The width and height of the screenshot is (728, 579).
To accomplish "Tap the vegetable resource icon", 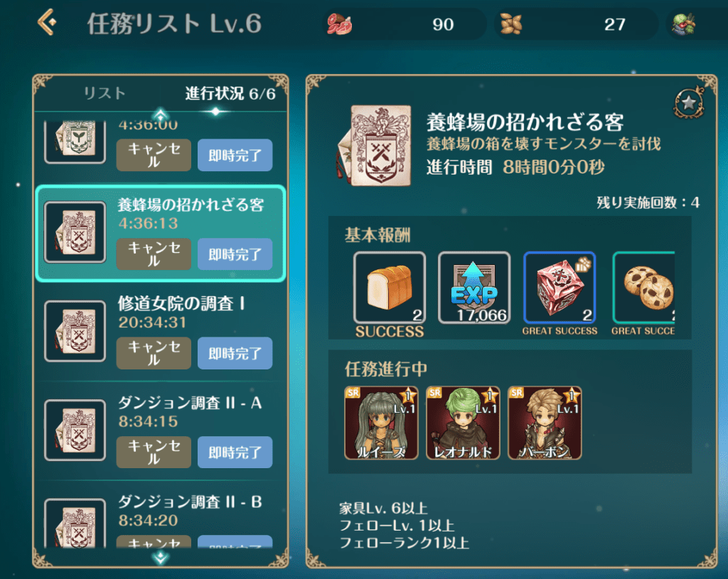I will point(683,24).
